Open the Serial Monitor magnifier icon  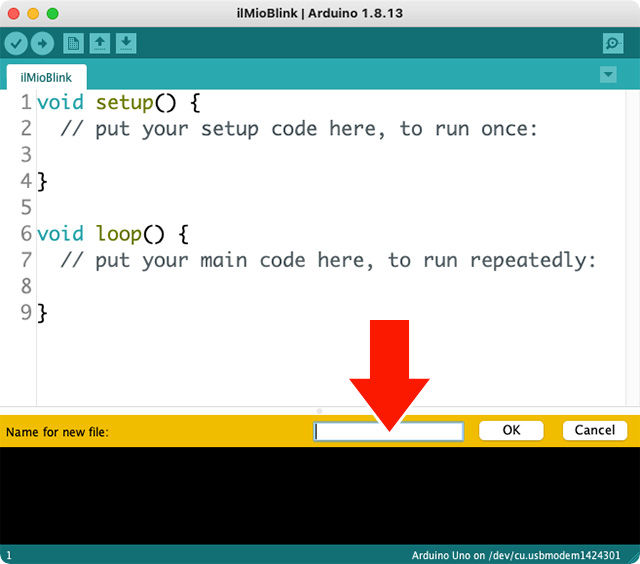[x=613, y=43]
